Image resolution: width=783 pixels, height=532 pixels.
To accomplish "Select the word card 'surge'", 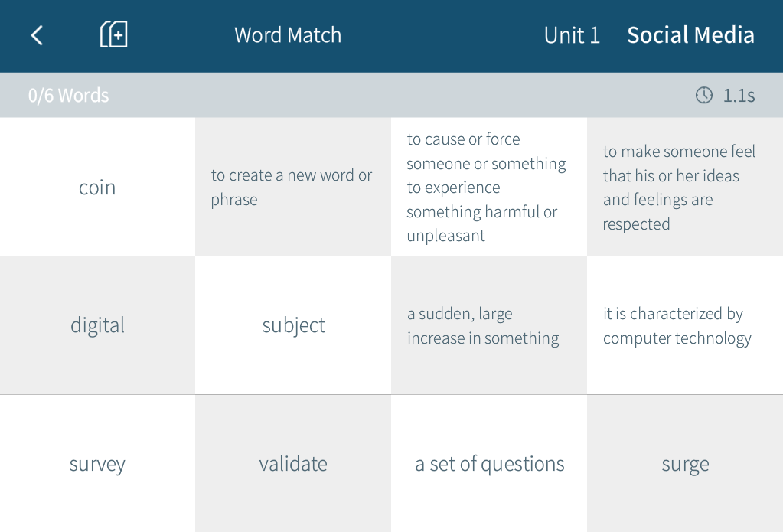I will [685, 464].
